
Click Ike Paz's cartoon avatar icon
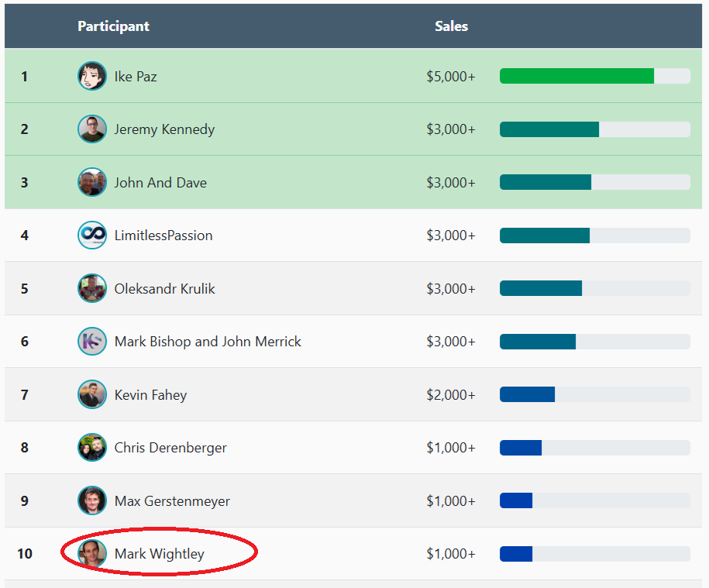(92, 76)
